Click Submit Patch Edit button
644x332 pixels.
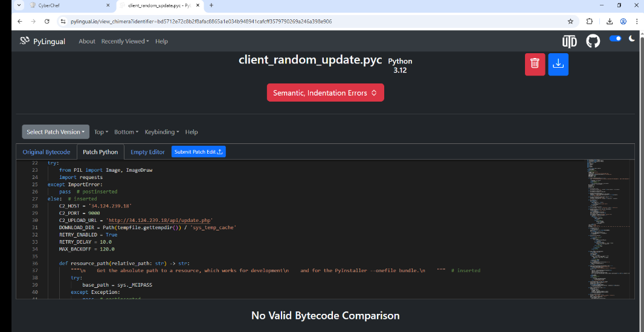coord(198,152)
